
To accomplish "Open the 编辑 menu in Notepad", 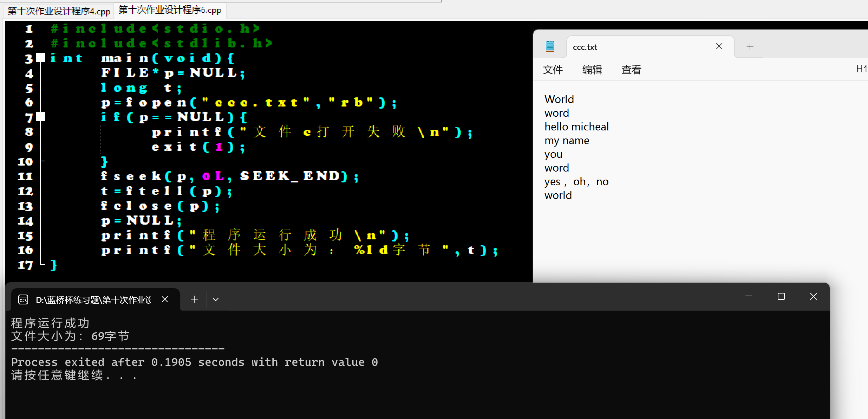I will 592,70.
